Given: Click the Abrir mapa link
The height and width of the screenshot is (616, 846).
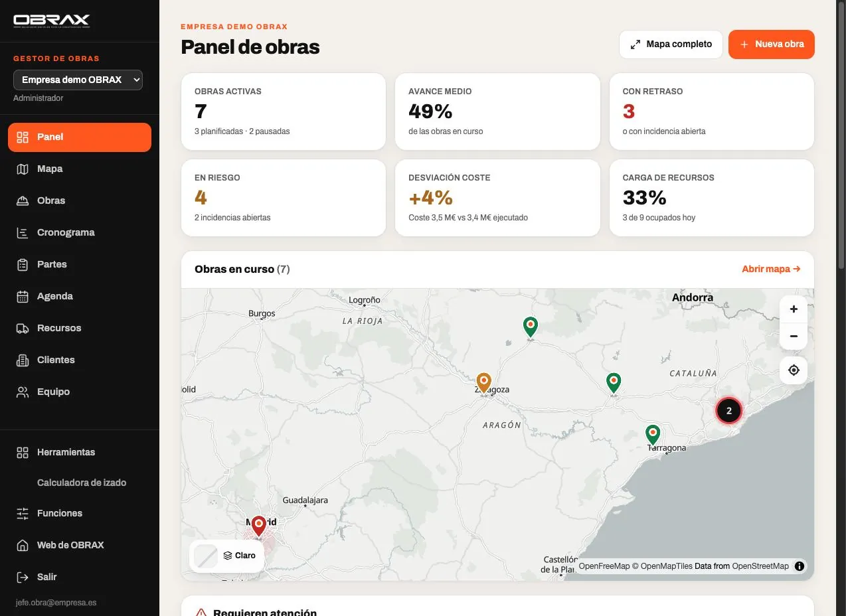Looking at the screenshot, I should (771, 269).
